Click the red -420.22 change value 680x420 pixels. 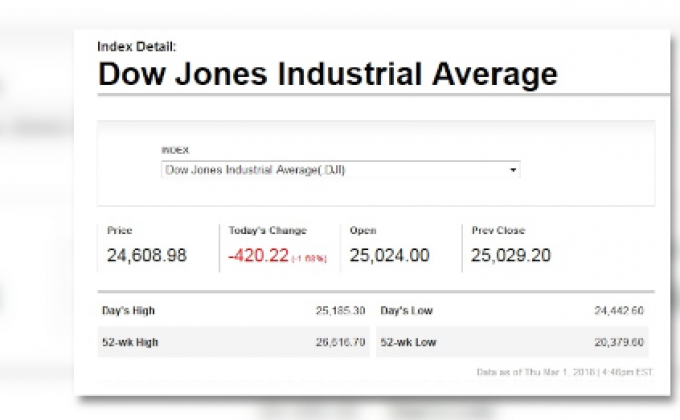tap(258, 255)
